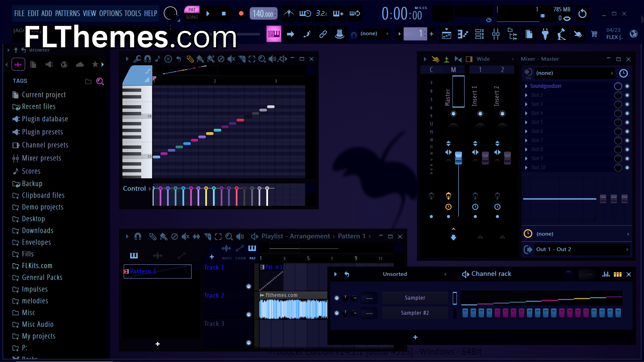Click the Sampler channel button
This screenshot has width=644, height=362.
(415, 298)
